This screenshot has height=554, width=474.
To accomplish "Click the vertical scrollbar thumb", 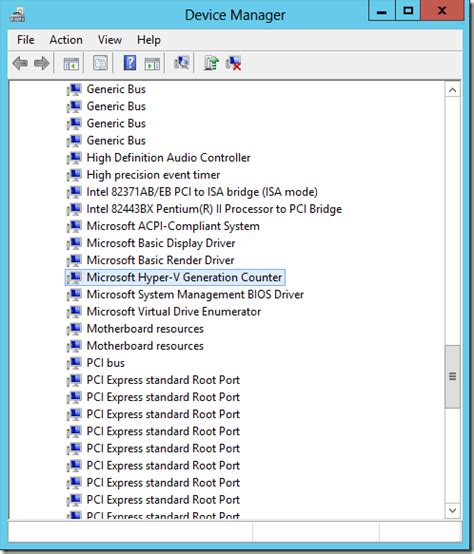I will pyautogui.click(x=452, y=377).
